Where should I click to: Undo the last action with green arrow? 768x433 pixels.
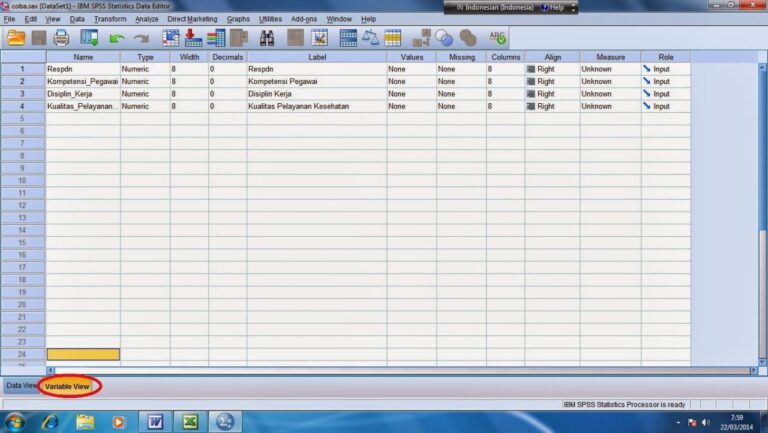pos(117,38)
